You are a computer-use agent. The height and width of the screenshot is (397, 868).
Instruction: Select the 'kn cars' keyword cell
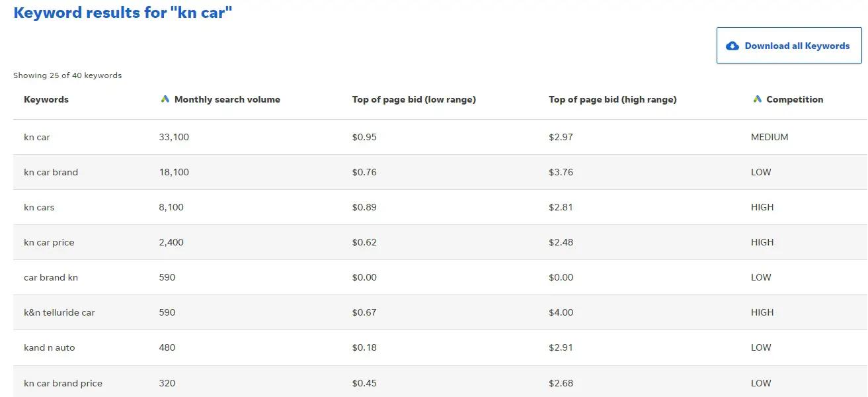(x=39, y=207)
